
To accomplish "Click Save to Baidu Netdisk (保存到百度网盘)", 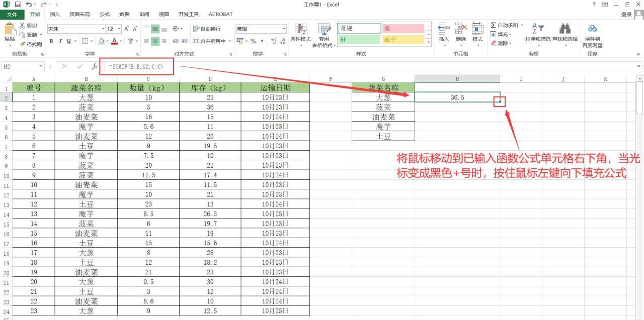I will coord(592,35).
